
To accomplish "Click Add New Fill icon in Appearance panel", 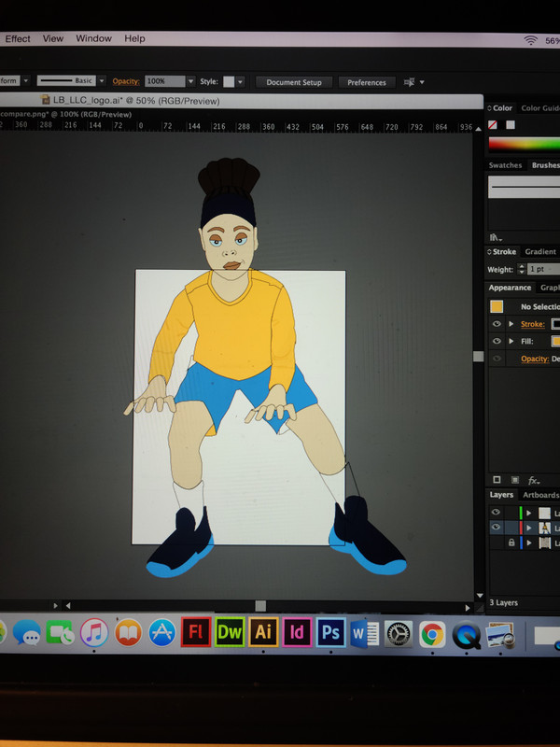I will coord(515,480).
